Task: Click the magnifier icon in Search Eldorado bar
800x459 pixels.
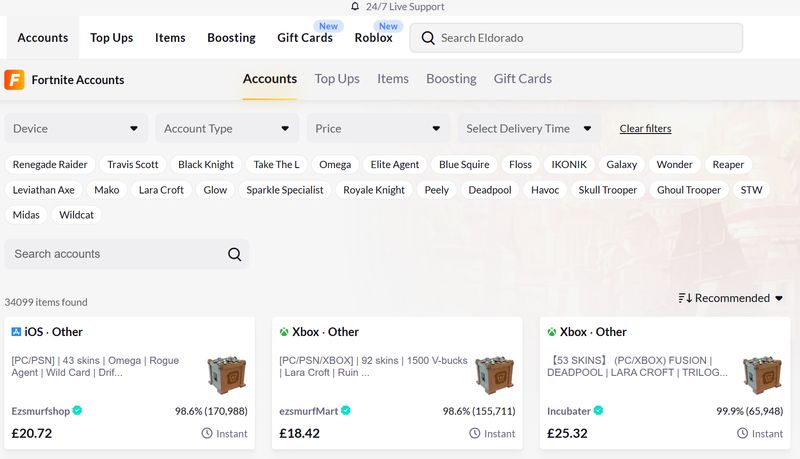Action: 428,38
